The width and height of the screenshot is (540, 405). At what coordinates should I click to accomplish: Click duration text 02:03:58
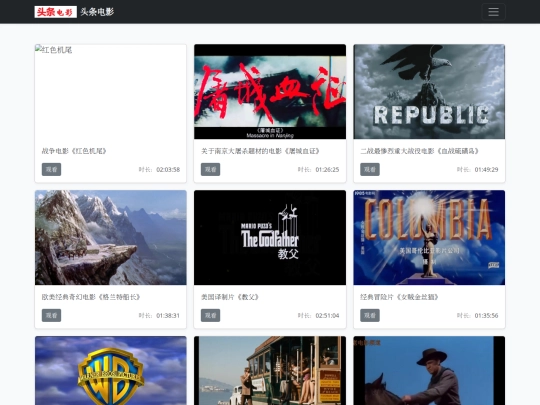pyautogui.click(x=168, y=169)
